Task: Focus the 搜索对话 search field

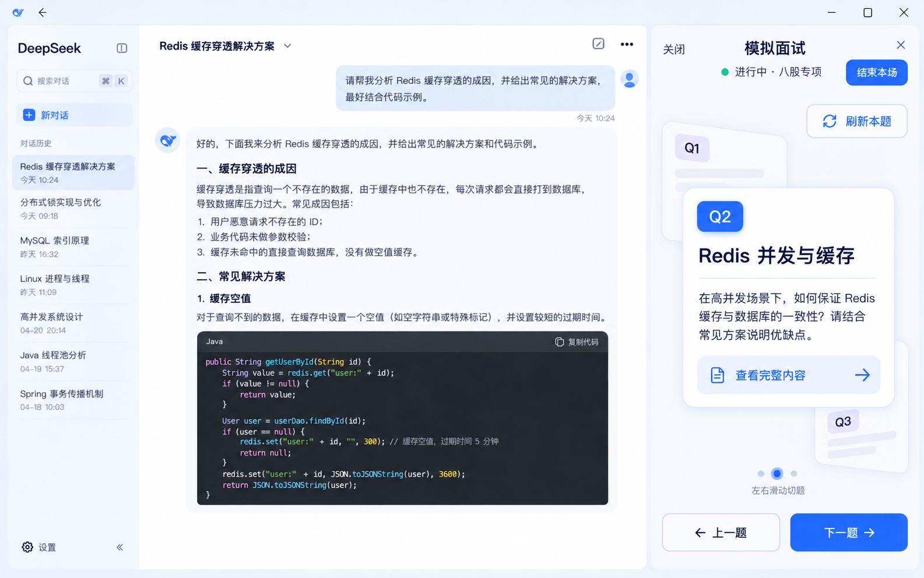Action: 74,81
